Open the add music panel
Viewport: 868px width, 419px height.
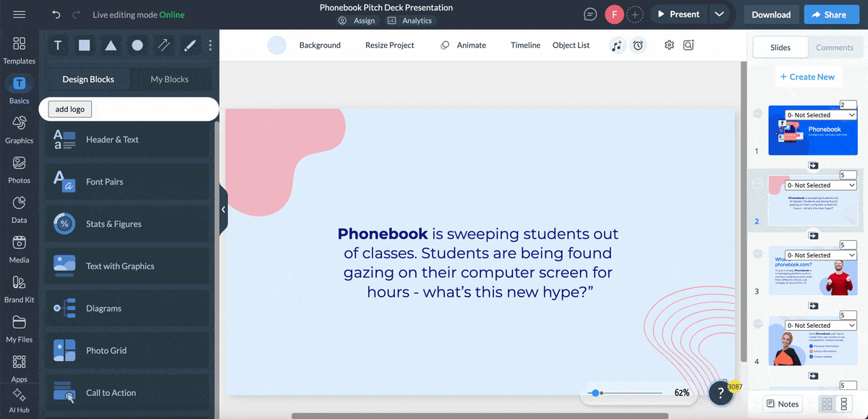pyautogui.click(x=618, y=45)
